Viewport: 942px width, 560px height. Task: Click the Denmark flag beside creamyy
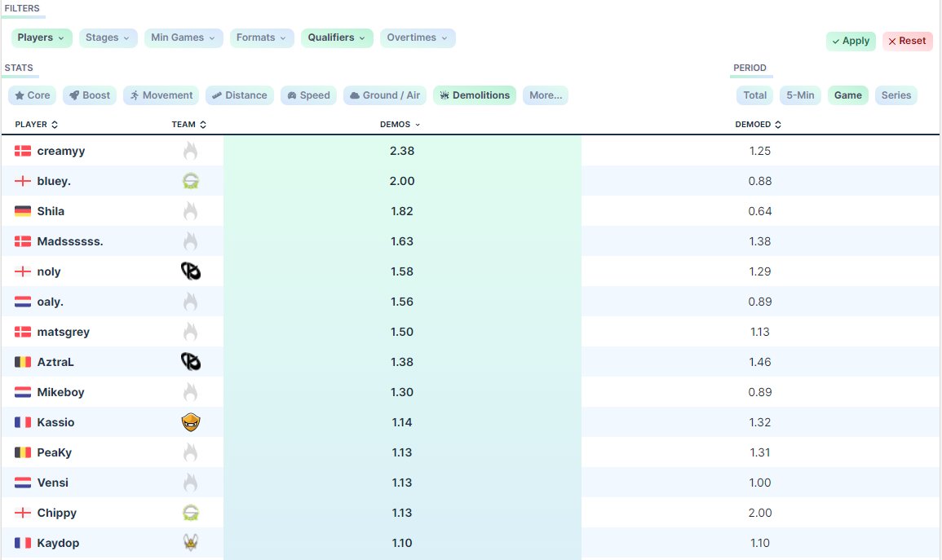click(23, 151)
